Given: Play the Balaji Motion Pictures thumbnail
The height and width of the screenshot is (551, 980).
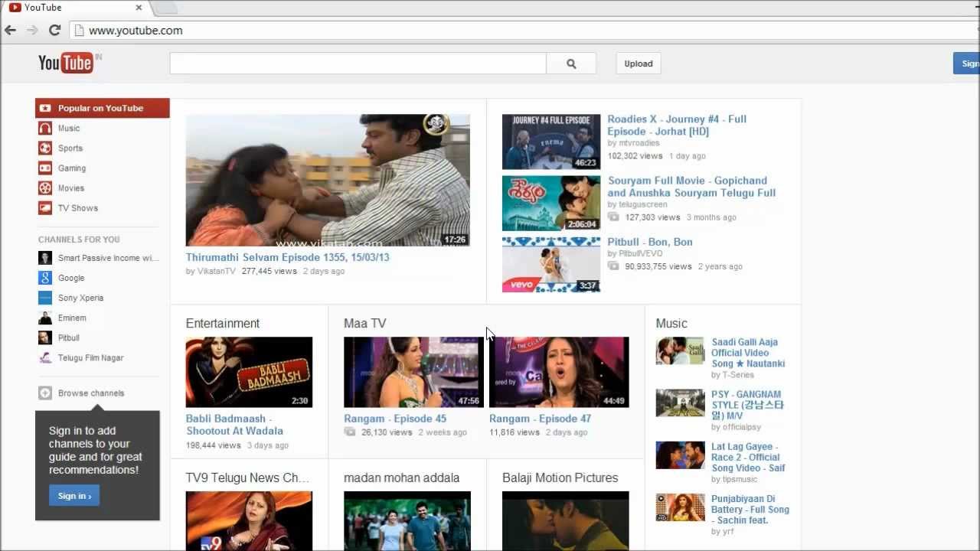Looking at the screenshot, I should point(565,521).
